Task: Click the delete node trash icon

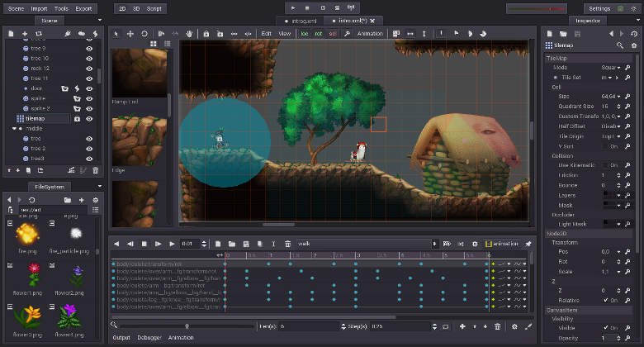Action: 96,170
